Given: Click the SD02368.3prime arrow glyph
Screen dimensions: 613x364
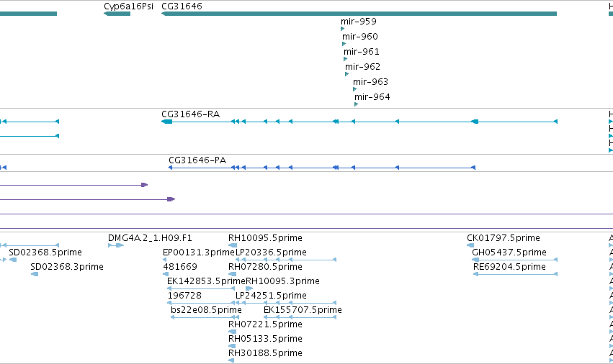Looking at the screenshot, I should point(35,274).
